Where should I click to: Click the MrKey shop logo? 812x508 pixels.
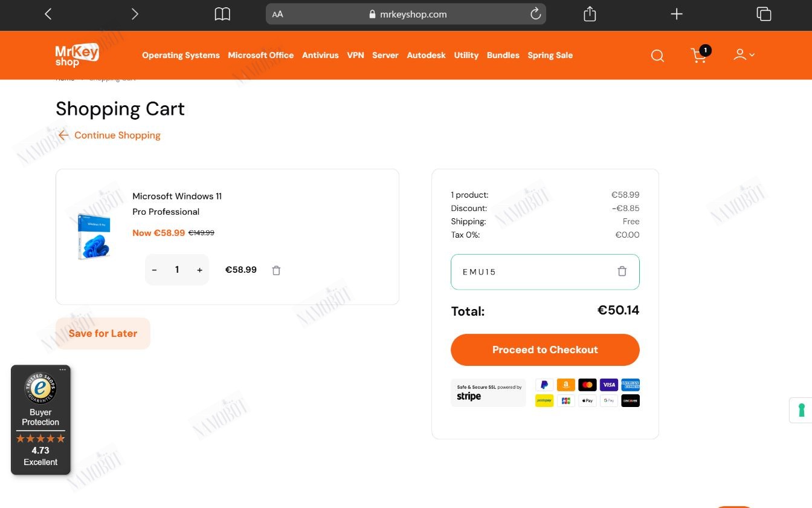[77, 55]
